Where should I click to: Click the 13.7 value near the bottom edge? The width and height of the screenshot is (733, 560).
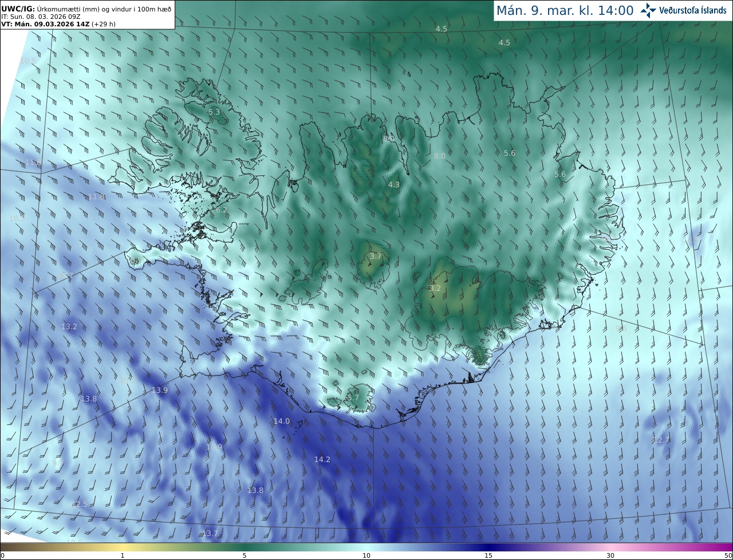click(x=210, y=533)
